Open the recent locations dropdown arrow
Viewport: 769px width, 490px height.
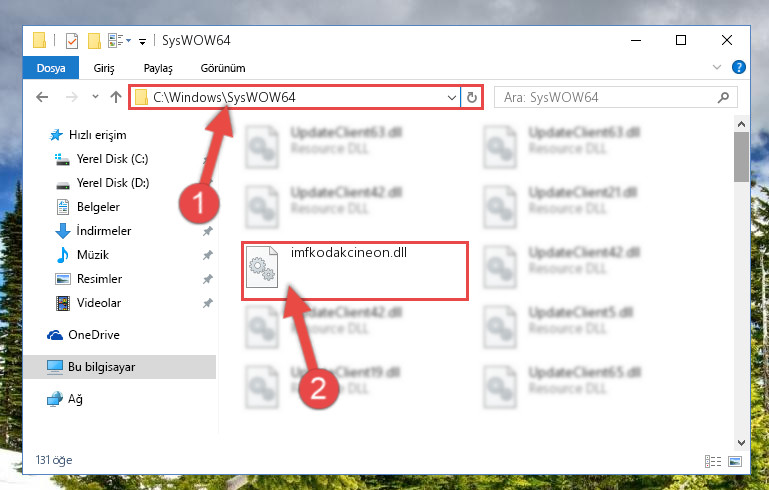point(95,97)
